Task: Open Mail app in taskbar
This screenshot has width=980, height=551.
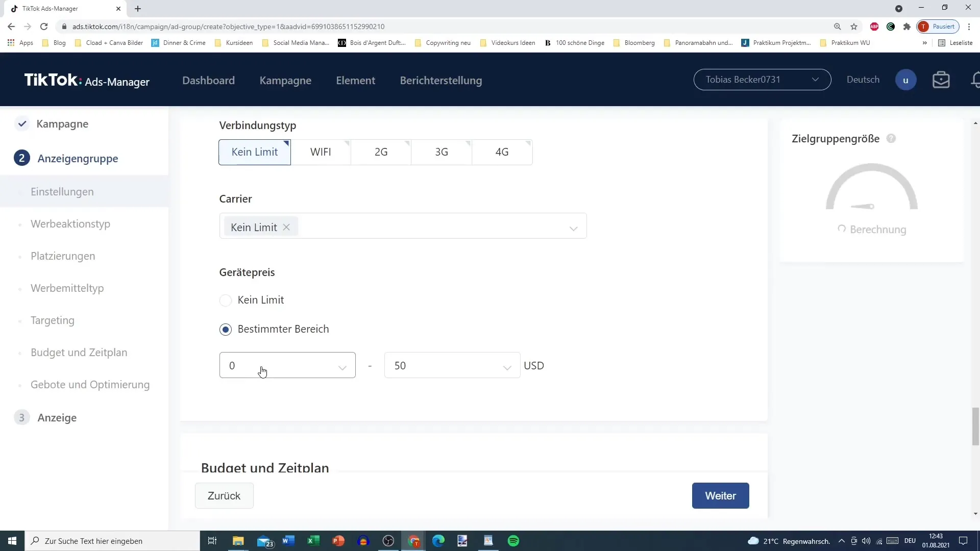Action: point(264,541)
